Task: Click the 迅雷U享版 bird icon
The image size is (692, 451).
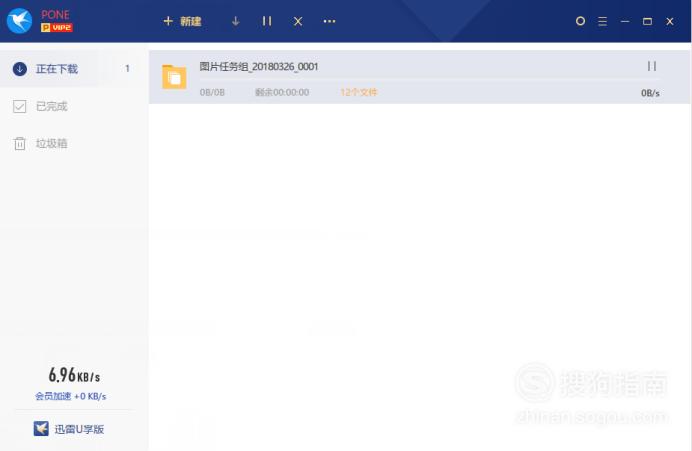Action: click(41, 428)
